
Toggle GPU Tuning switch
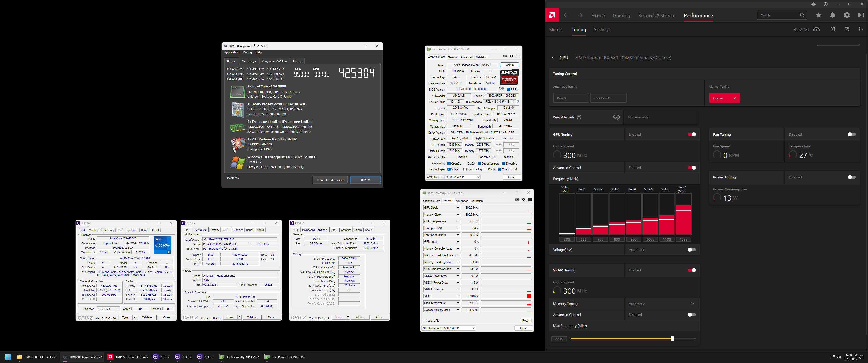[692, 134]
